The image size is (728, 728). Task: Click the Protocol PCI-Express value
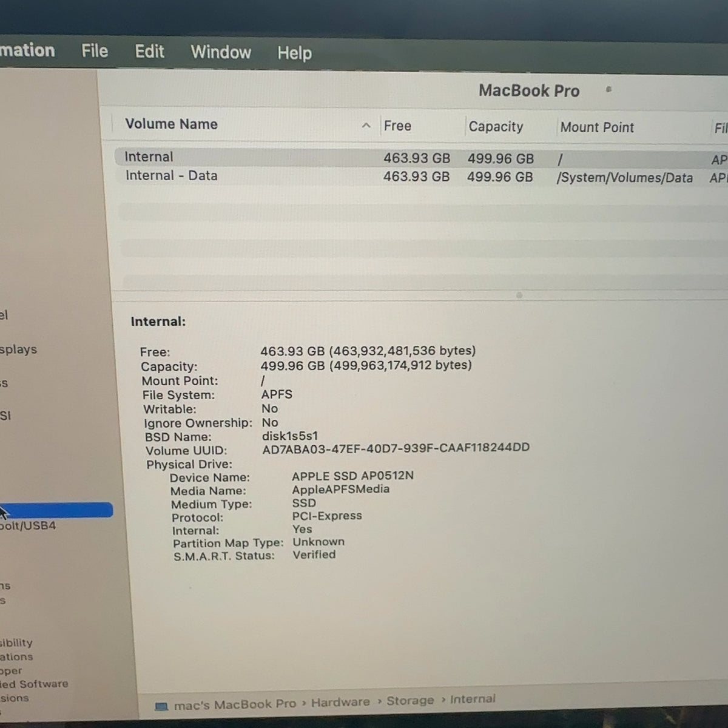tap(327, 516)
